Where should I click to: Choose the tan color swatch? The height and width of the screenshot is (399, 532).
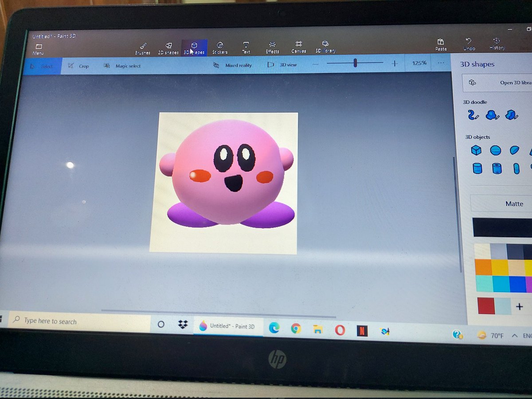(516, 267)
